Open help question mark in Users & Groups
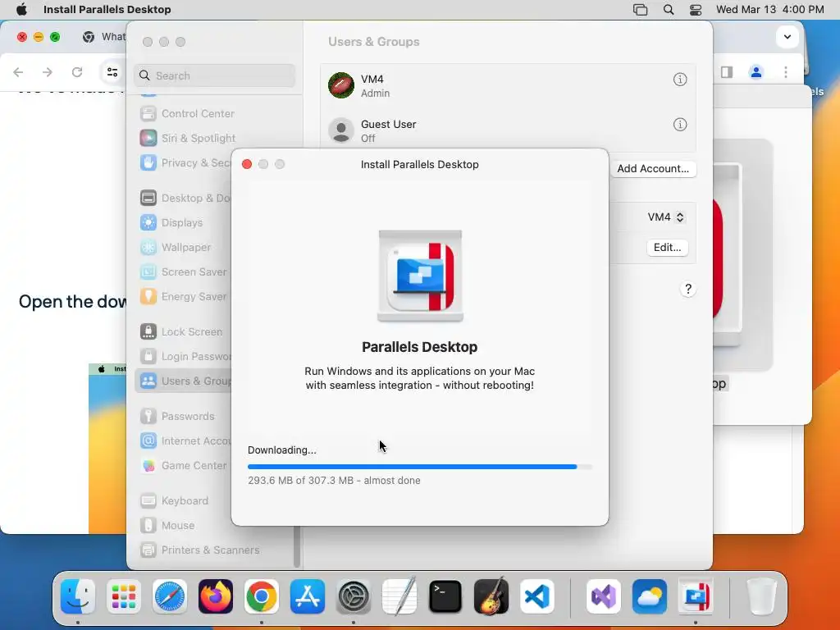 (x=688, y=290)
